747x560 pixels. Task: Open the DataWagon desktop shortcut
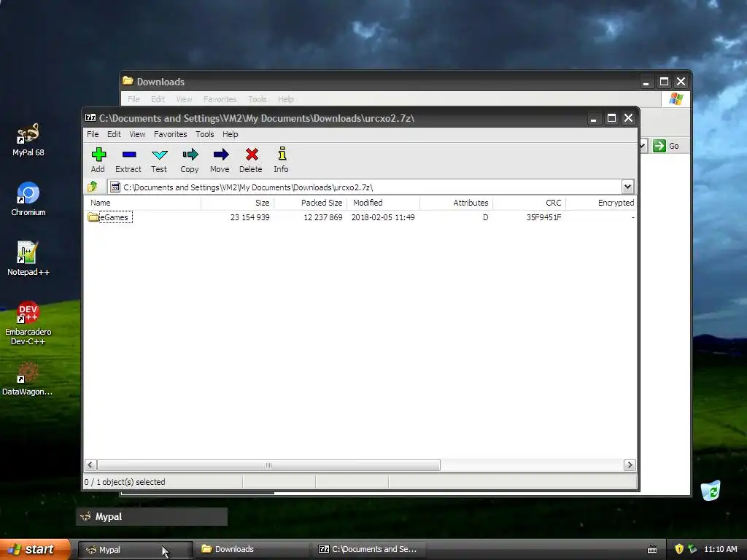(27, 378)
